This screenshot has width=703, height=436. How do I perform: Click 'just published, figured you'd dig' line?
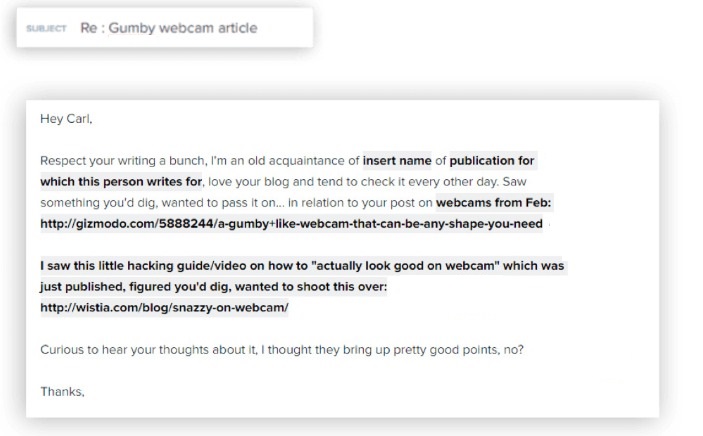pos(213,287)
